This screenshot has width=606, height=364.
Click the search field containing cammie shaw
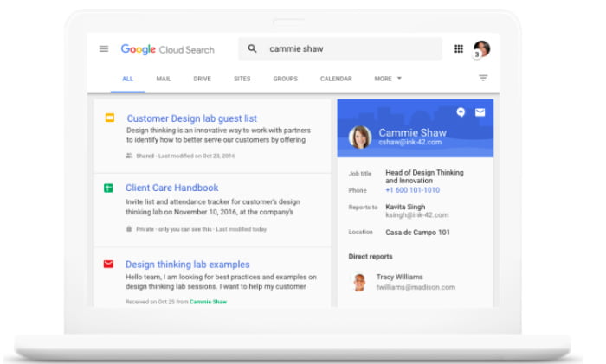tap(340, 48)
